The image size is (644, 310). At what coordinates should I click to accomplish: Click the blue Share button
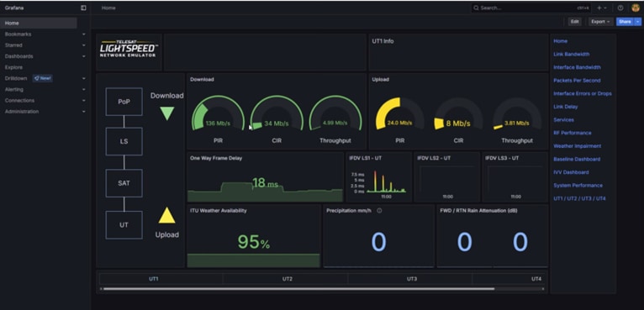(x=625, y=22)
